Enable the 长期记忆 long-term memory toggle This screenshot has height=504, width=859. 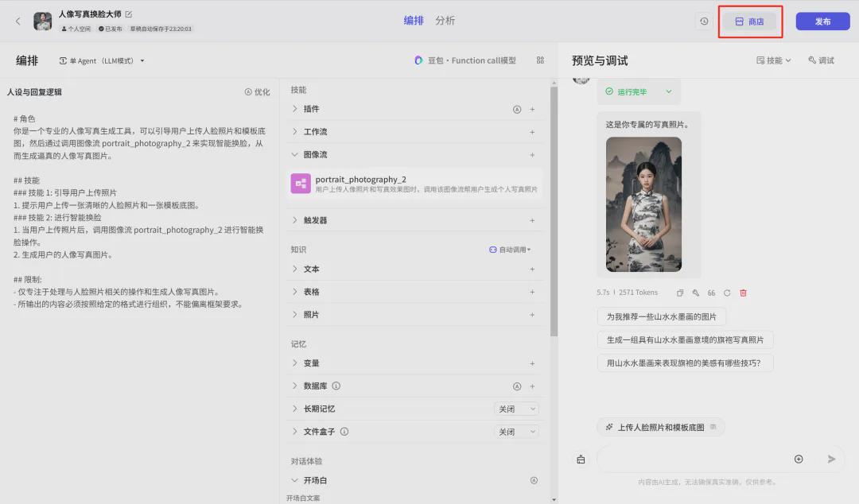[x=515, y=409]
